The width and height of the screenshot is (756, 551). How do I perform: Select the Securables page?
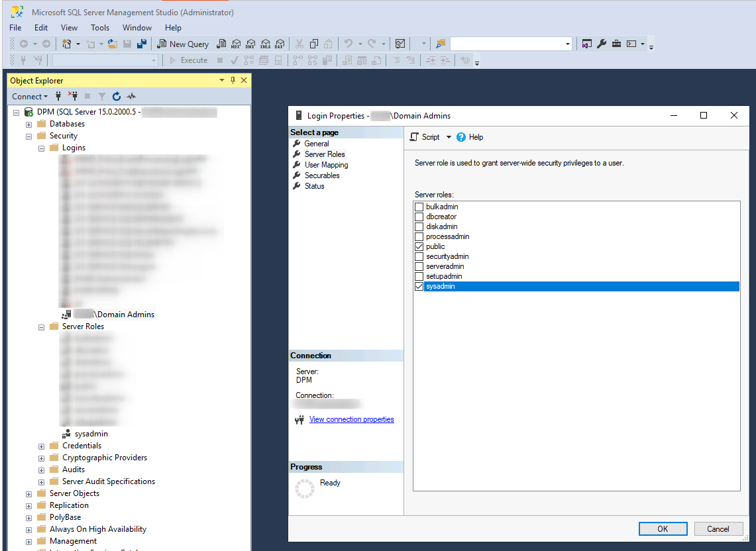[321, 175]
